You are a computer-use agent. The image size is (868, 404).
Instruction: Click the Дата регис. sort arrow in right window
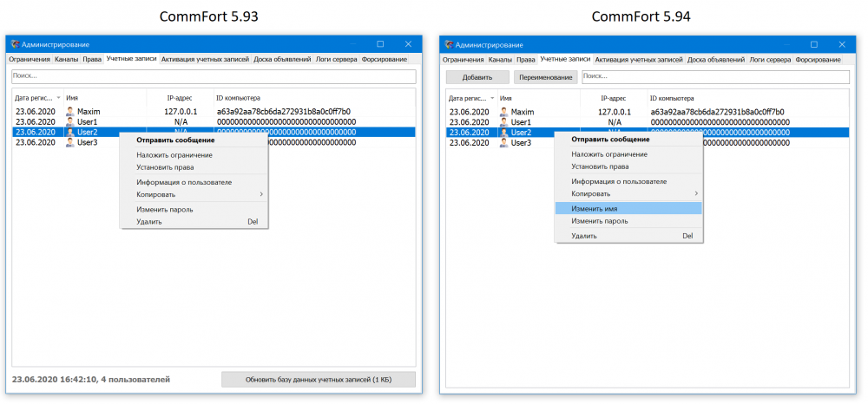coord(493,98)
